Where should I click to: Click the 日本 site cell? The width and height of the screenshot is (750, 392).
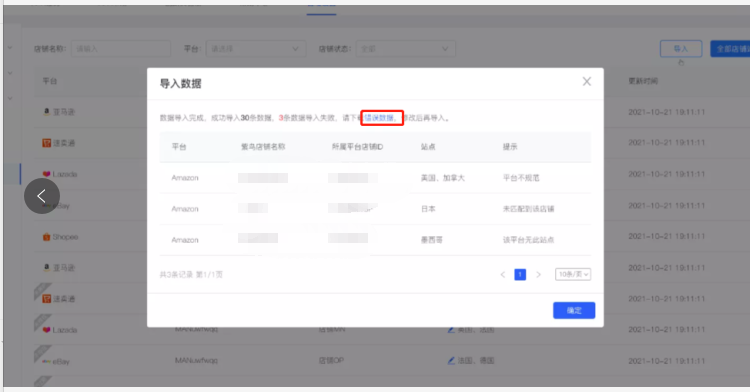pyautogui.click(x=428, y=209)
